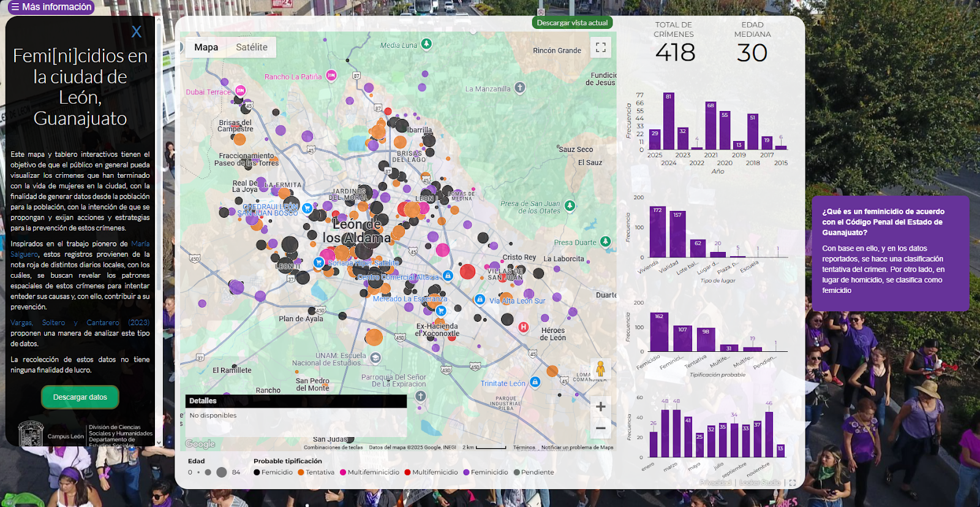Image resolution: width=980 pixels, height=507 pixels.
Task: Click the La Manzanilla gray marker icon
Action: (519, 87)
